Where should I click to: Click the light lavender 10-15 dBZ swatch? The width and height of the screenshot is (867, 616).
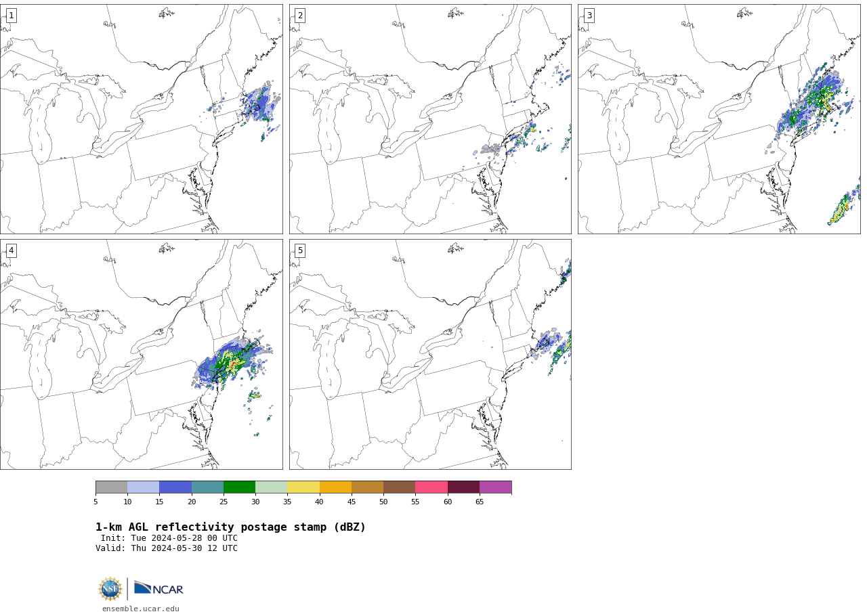(143, 487)
